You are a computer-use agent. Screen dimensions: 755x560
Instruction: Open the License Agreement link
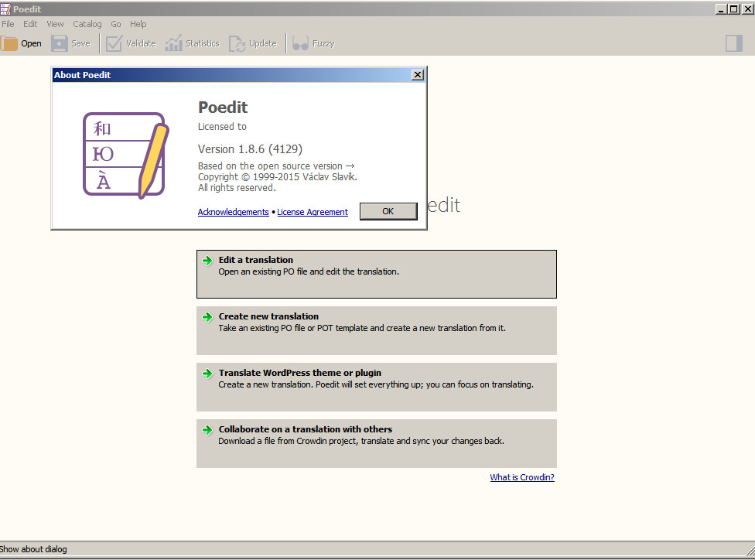click(313, 211)
